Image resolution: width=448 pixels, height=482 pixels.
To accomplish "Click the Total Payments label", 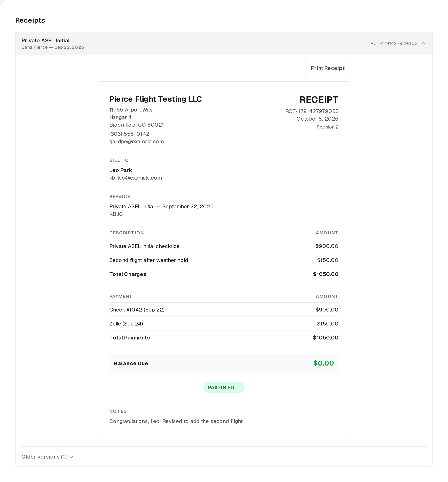I will pos(129,338).
